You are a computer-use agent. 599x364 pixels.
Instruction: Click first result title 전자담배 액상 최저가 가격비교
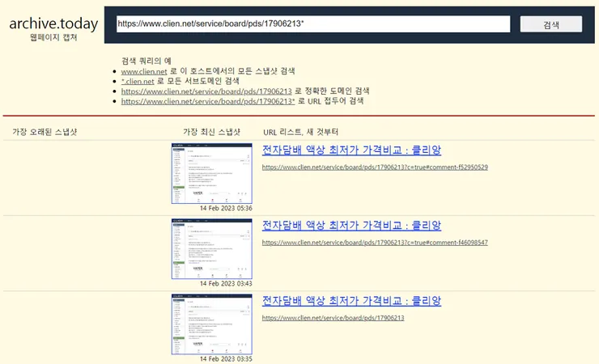click(x=351, y=150)
